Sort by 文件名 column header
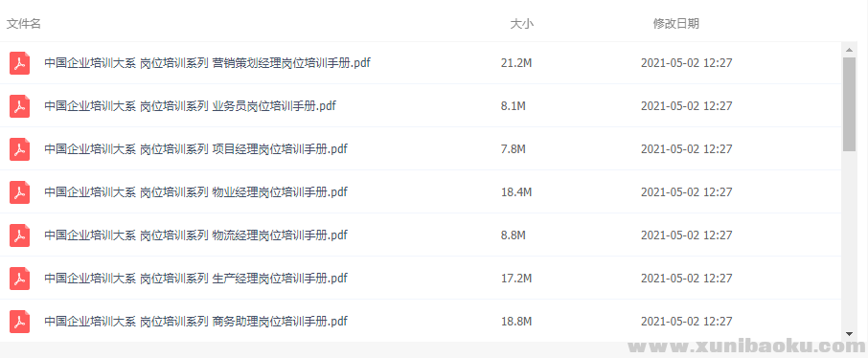 [23, 24]
